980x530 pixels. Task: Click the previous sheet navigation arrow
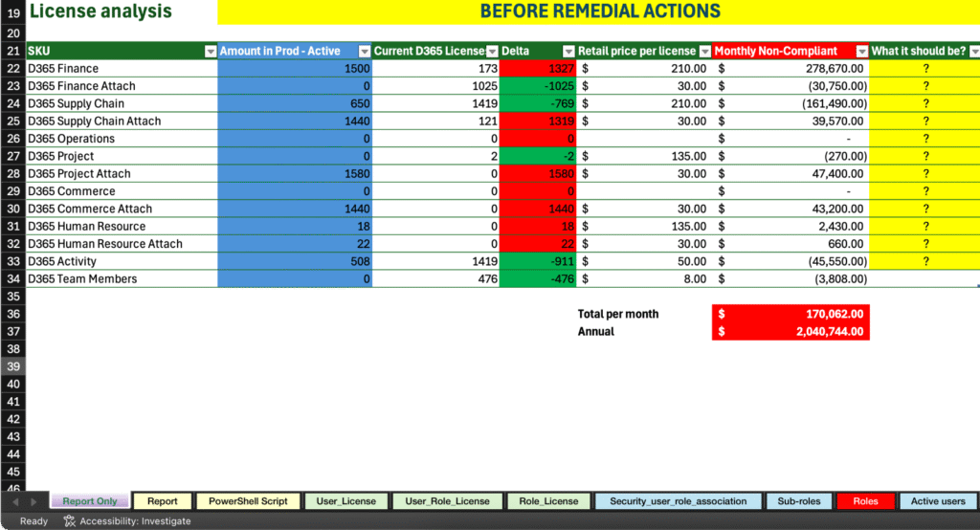15,501
